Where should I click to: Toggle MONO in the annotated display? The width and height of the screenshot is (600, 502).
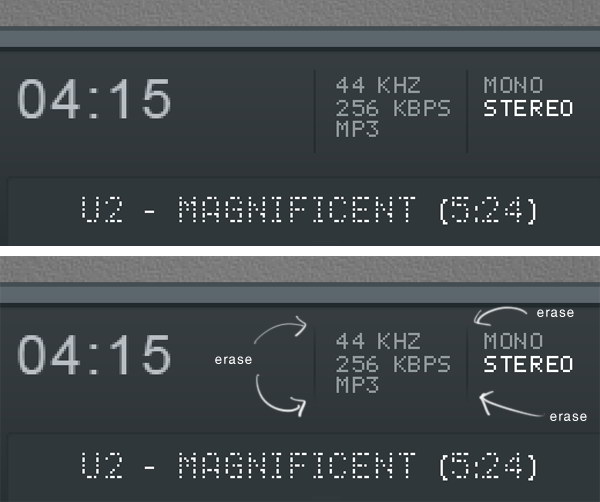(513, 342)
